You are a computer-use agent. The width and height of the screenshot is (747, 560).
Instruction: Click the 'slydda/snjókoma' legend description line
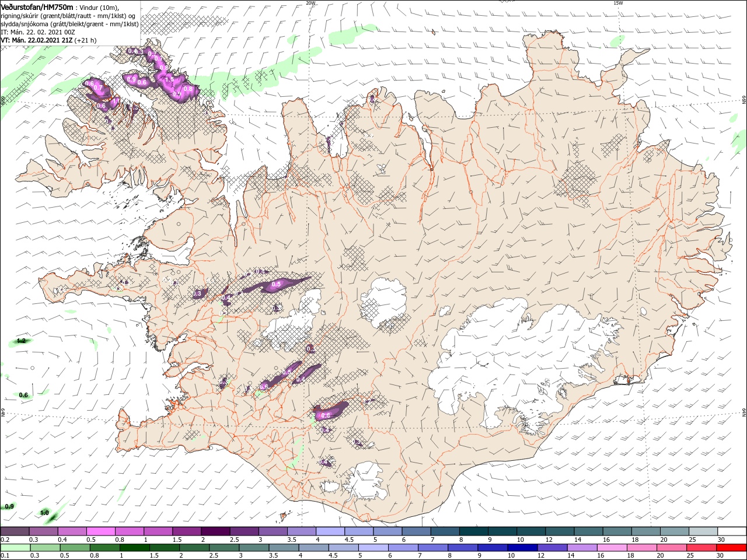click(69, 24)
